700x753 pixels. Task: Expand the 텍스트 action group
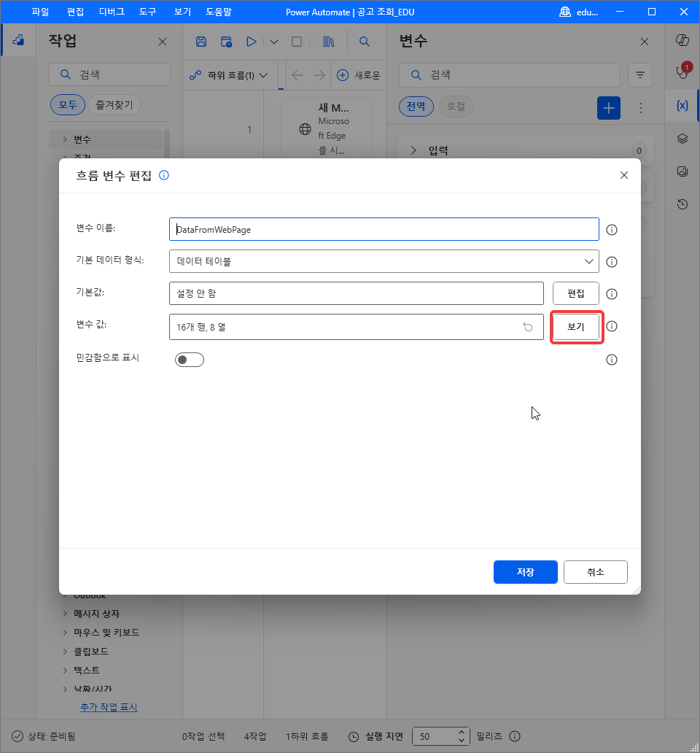click(x=65, y=671)
